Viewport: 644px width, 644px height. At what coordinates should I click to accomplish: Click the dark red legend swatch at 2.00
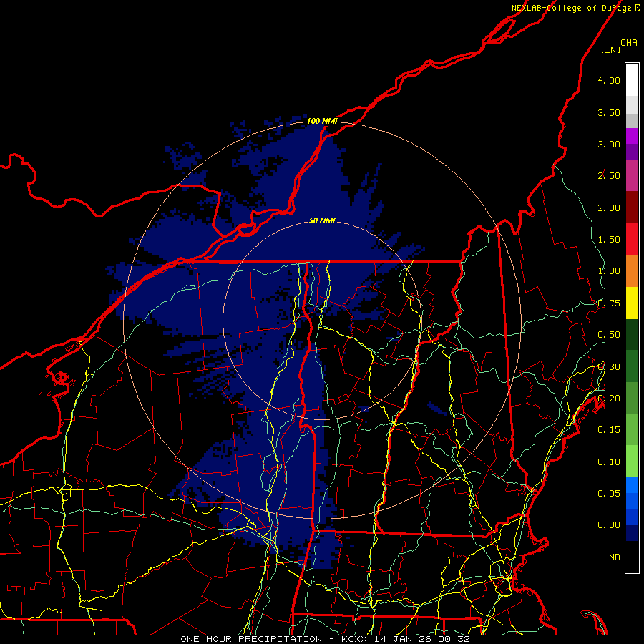click(x=632, y=208)
